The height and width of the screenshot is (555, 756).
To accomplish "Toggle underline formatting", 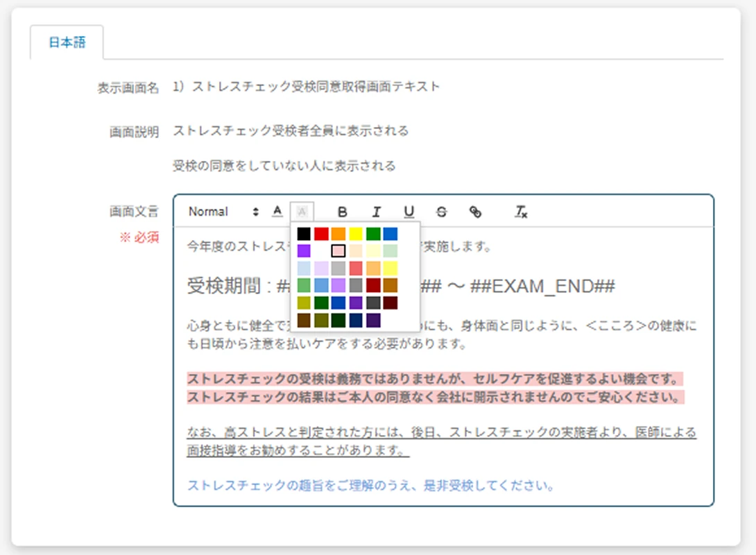I will pos(409,212).
